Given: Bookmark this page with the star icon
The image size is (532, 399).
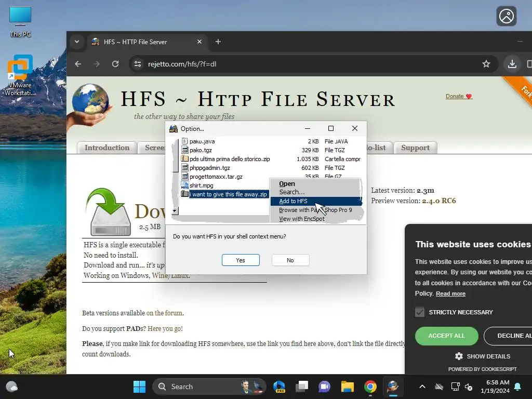Looking at the screenshot, I should click(x=486, y=64).
